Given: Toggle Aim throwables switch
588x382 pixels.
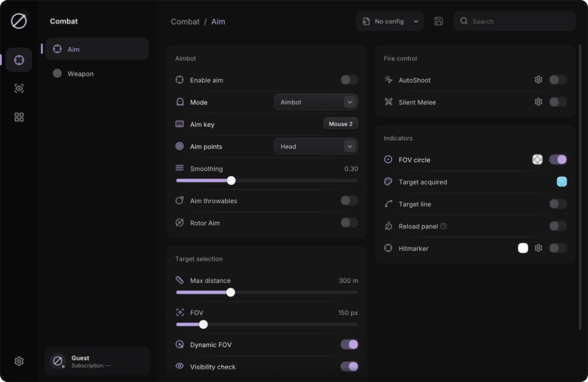Looking at the screenshot, I should (x=349, y=200).
